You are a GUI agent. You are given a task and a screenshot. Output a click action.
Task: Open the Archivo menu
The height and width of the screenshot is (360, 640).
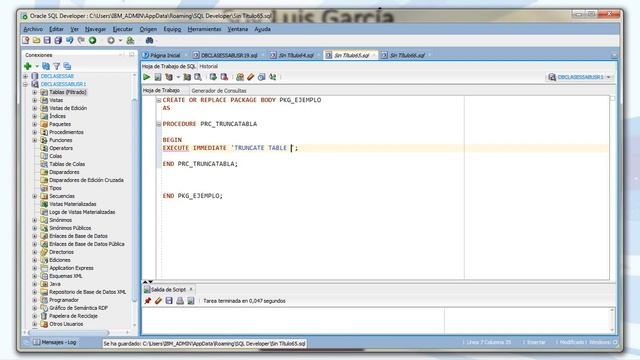(x=33, y=29)
